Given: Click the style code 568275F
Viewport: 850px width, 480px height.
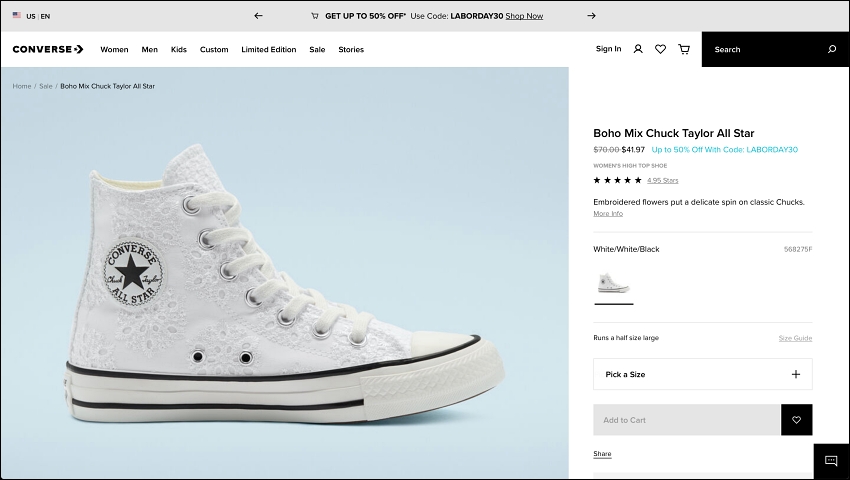Looking at the screenshot, I should (x=798, y=249).
